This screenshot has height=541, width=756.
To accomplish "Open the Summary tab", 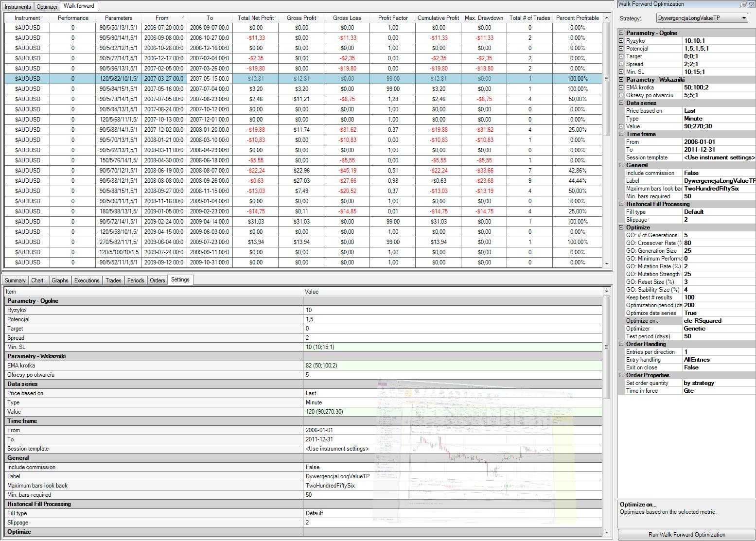I will point(15,280).
